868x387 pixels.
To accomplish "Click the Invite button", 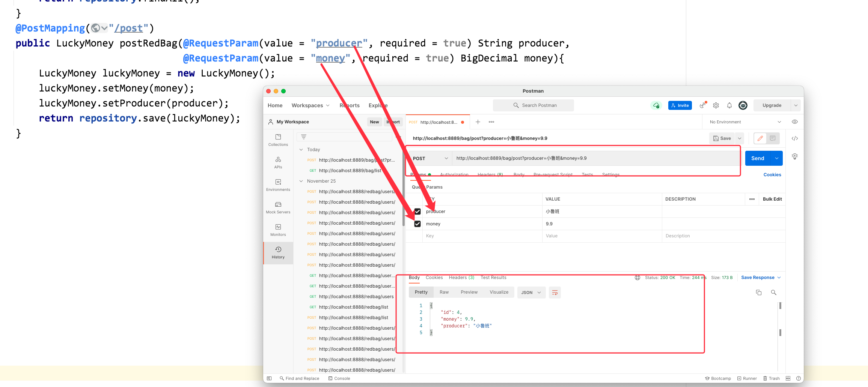I will (680, 105).
